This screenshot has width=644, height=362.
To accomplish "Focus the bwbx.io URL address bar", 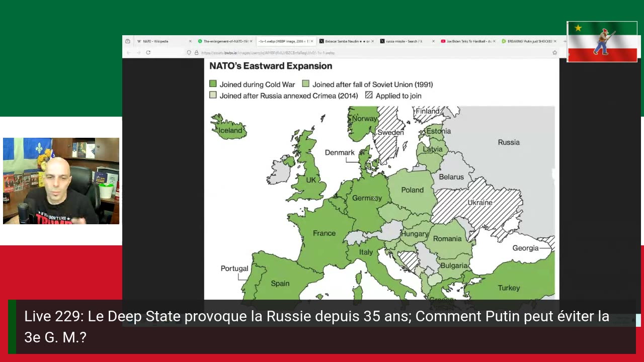I will click(372, 52).
